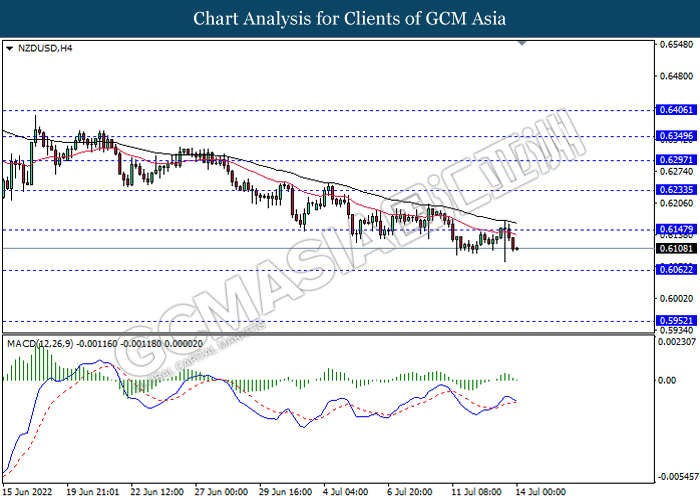The image size is (700, 500).
Task: Click the current price 0.61081 label
Action: (676, 249)
